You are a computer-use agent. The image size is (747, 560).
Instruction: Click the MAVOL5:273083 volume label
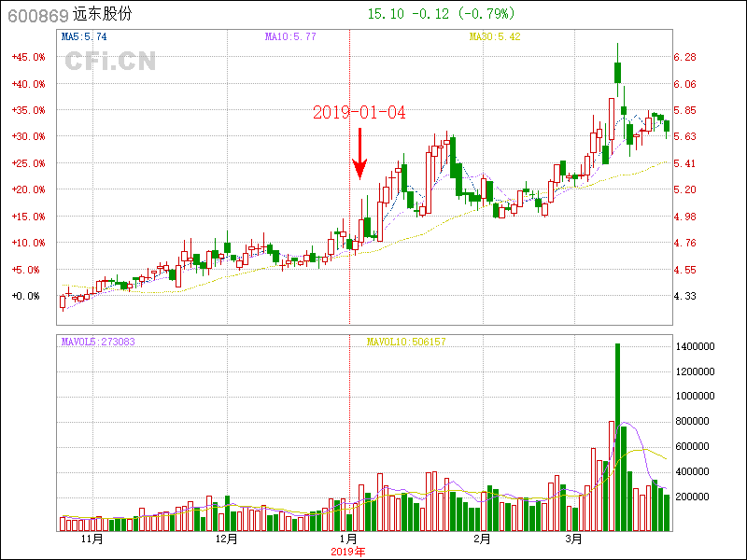coord(98,342)
